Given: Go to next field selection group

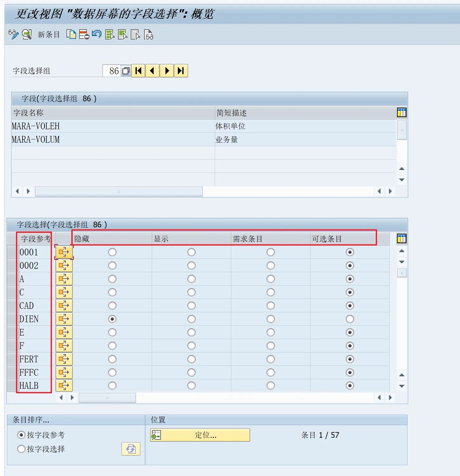Looking at the screenshot, I should click(167, 71).
